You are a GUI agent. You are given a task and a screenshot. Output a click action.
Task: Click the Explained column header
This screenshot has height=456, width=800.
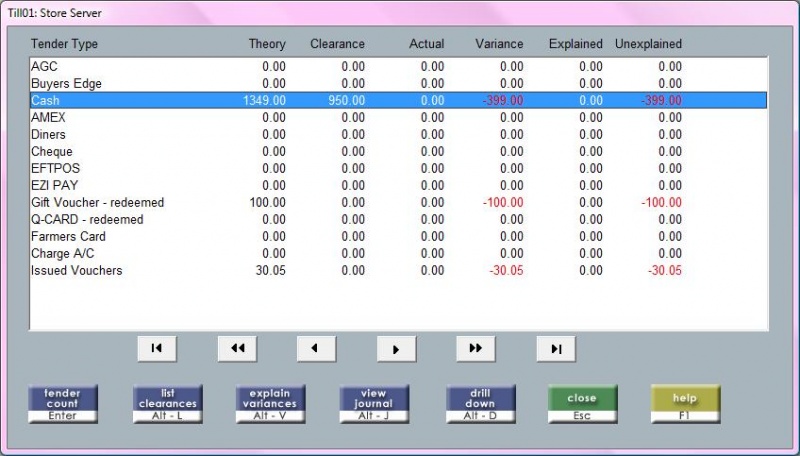[576, 44]
